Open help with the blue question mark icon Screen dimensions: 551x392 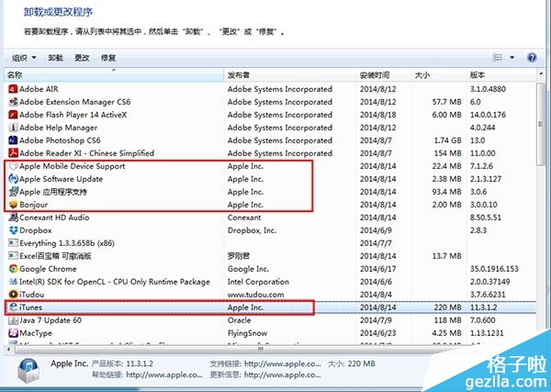[x=532, y=58]
